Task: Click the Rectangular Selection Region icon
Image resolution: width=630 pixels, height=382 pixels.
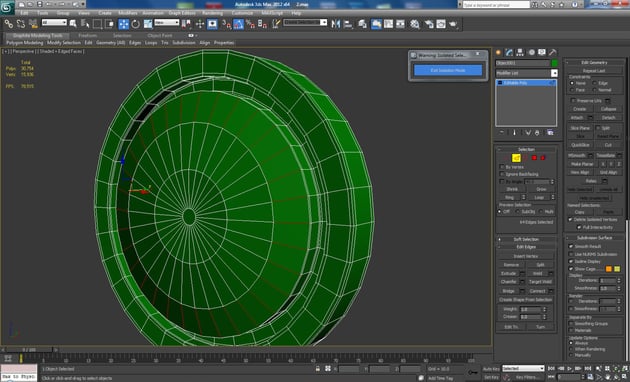Action: 97,24
